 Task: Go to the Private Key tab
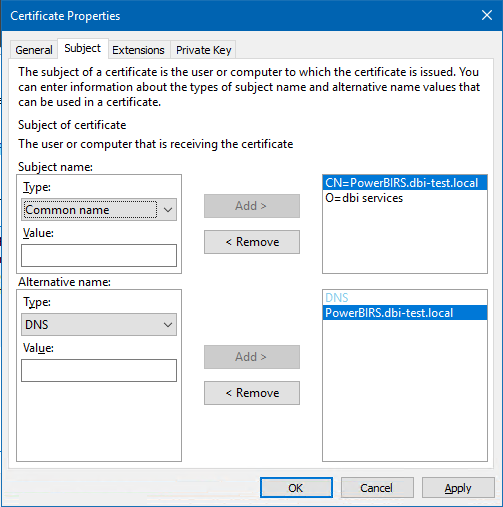coord(203,50)
